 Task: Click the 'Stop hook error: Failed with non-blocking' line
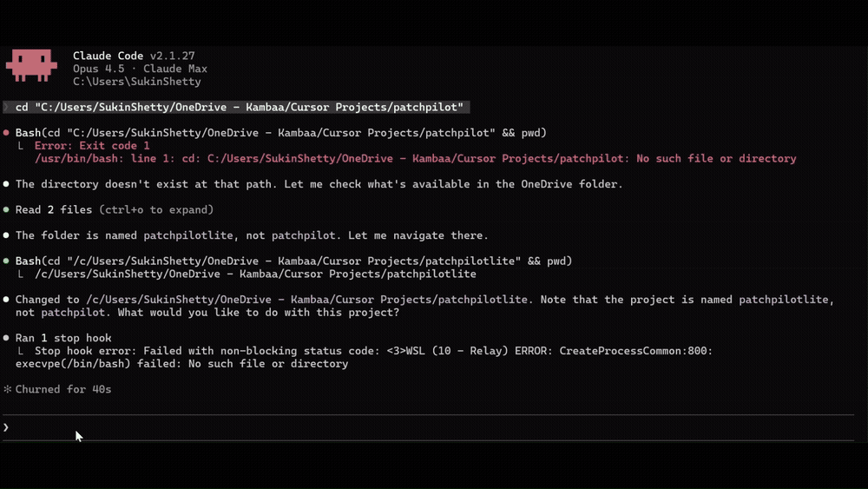point(373,351)
